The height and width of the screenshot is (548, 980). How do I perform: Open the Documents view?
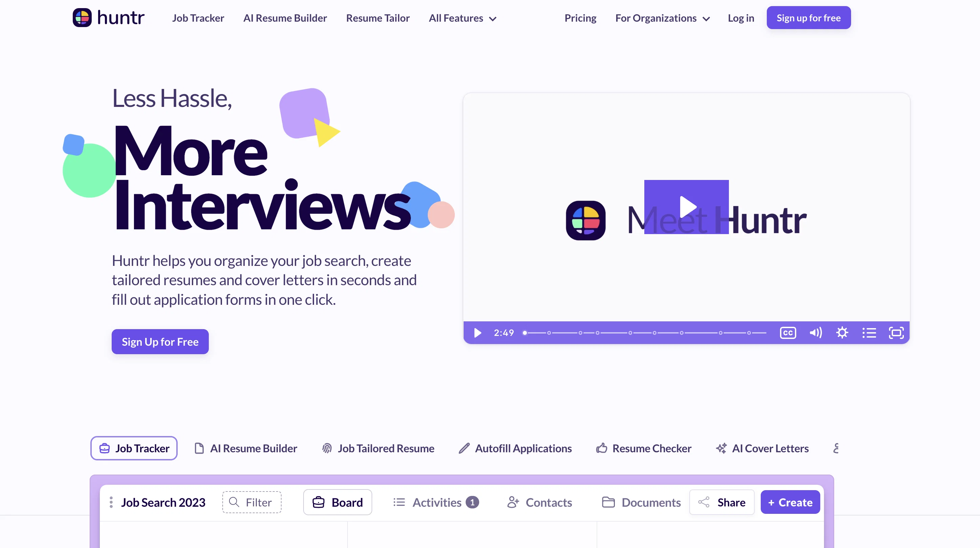click(x=641, y=502)
